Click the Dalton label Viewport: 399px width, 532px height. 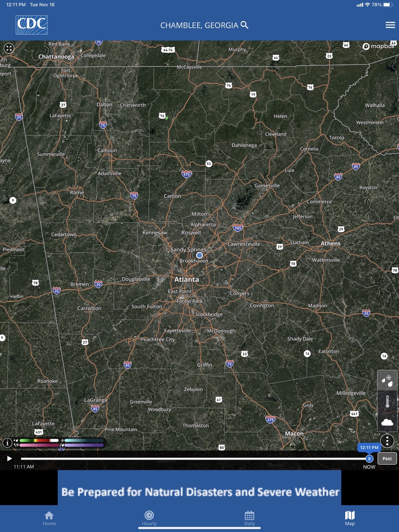tap(105, 104)
